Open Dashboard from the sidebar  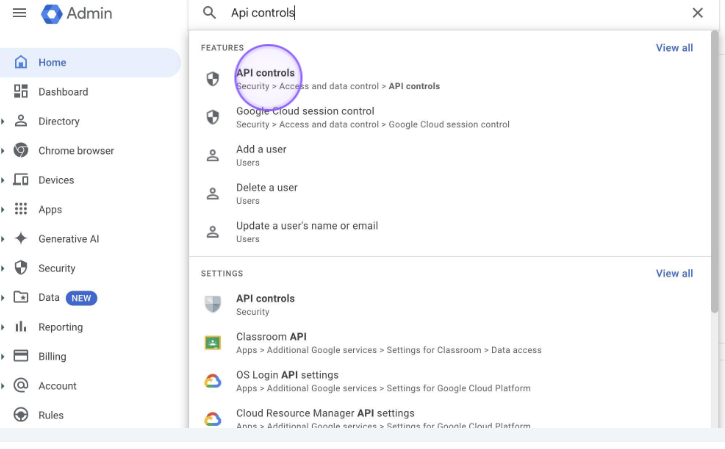(x=63, y=92)
